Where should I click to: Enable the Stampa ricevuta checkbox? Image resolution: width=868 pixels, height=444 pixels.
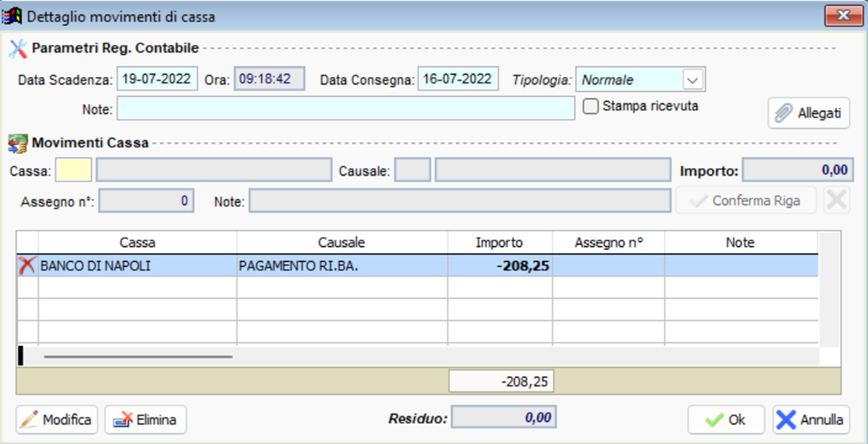(x=590, y=106)
